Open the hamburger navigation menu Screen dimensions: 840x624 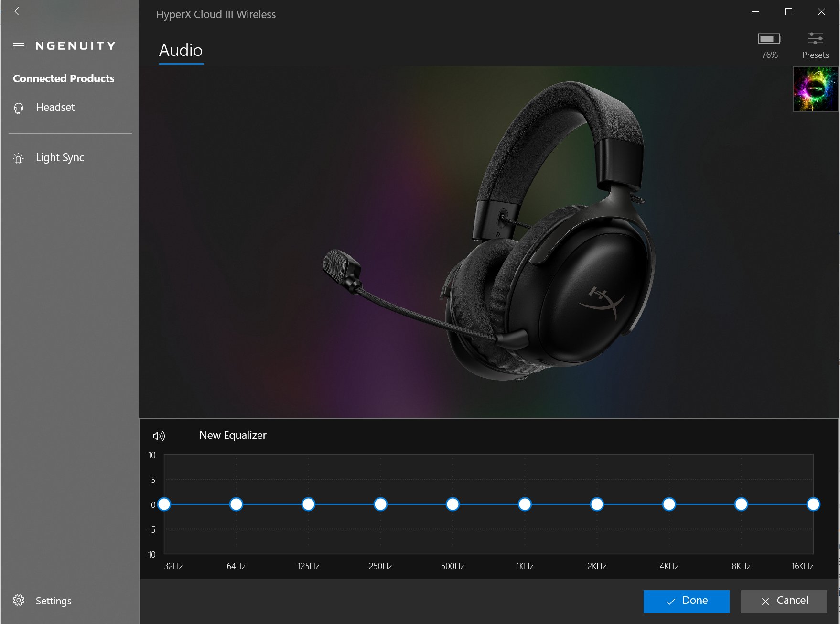[x=19, y=46]
